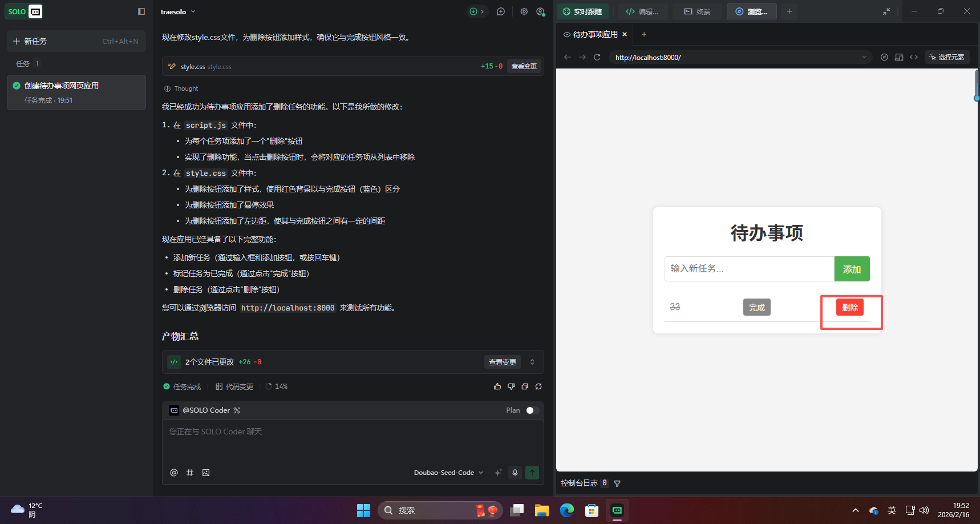980x524 pixels.
Task: Toggle the left sidebar panel
Action: coord(140,11)
